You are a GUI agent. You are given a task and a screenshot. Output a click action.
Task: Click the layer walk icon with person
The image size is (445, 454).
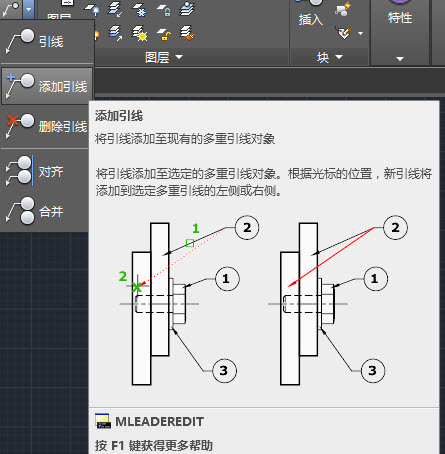pyautogui.click(x=187, y=9)
